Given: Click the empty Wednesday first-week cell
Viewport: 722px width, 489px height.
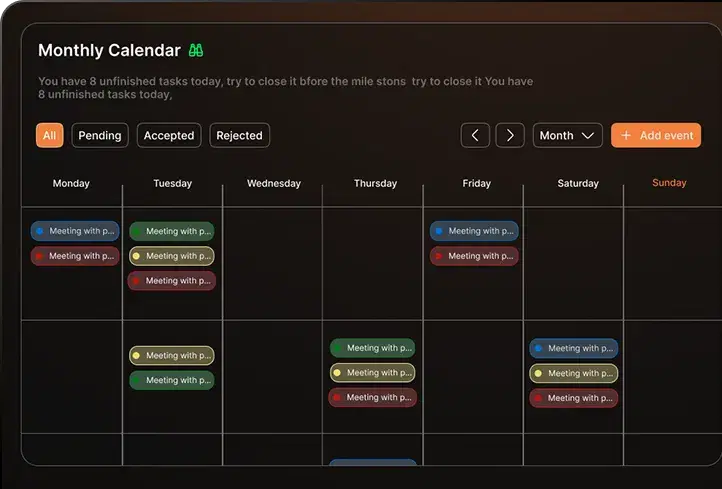Looking at the screenshot, I should tap(272, 264).
